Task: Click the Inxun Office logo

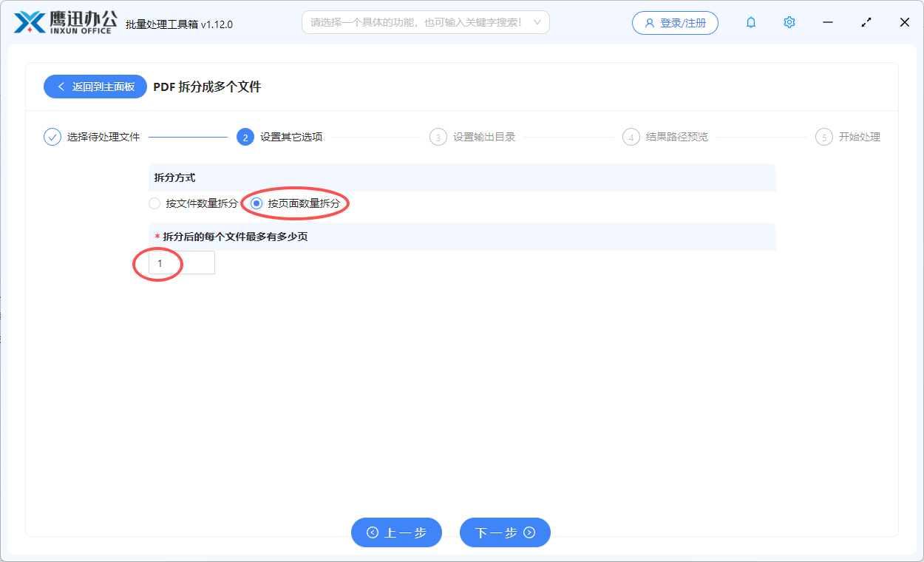Action: (64, 23)
